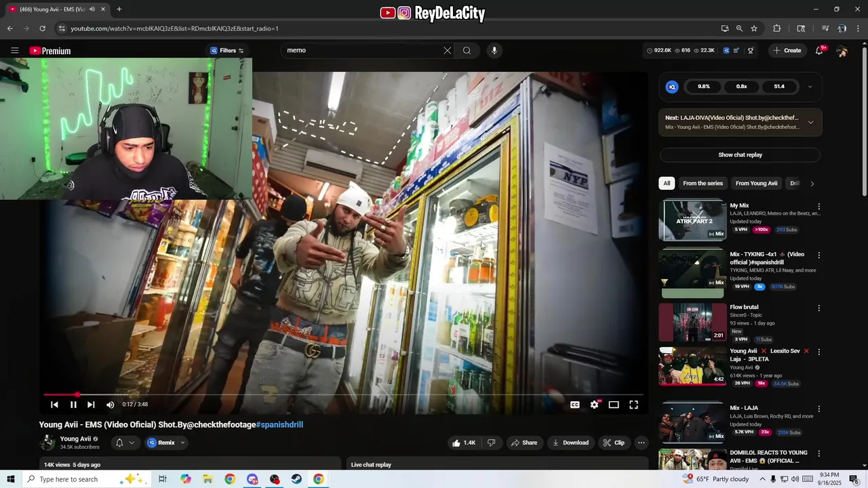This screenshot has height=488, width=868.
Task: Open the 'Flow brutal' video title
Action: point(744,307)
